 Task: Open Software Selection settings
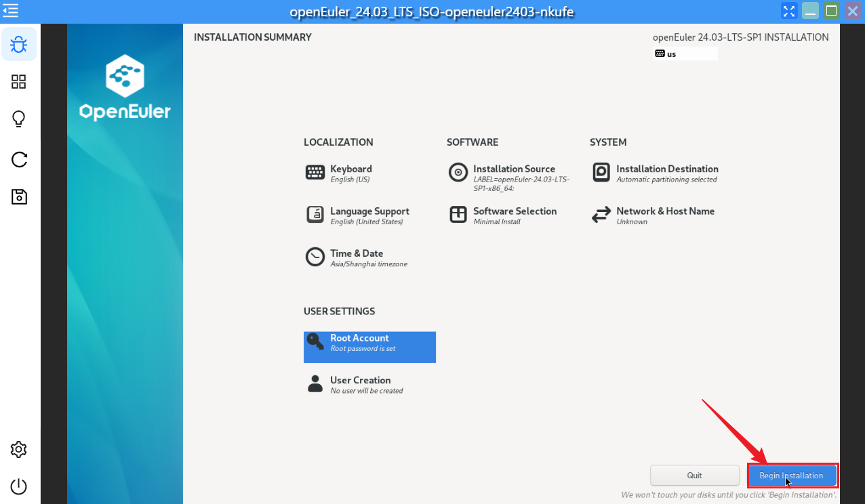click(x=512, y=215)
